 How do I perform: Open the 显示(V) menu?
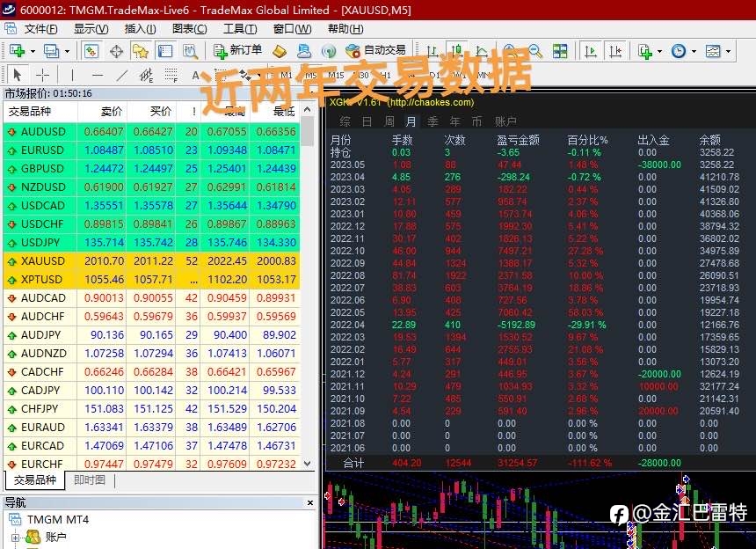[91, 29]
